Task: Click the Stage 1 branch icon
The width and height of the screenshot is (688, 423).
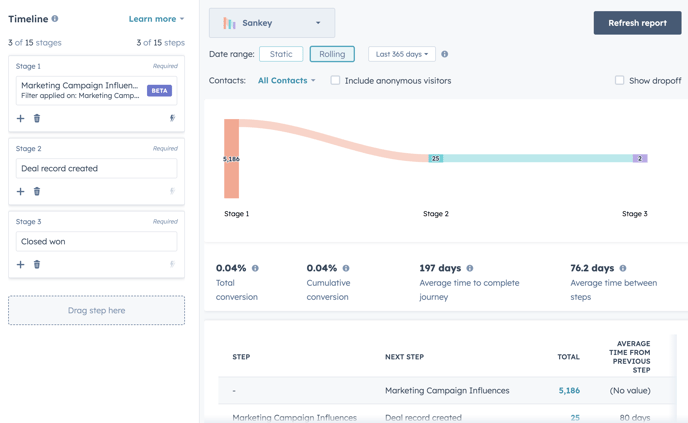Action: pos(172,118)
